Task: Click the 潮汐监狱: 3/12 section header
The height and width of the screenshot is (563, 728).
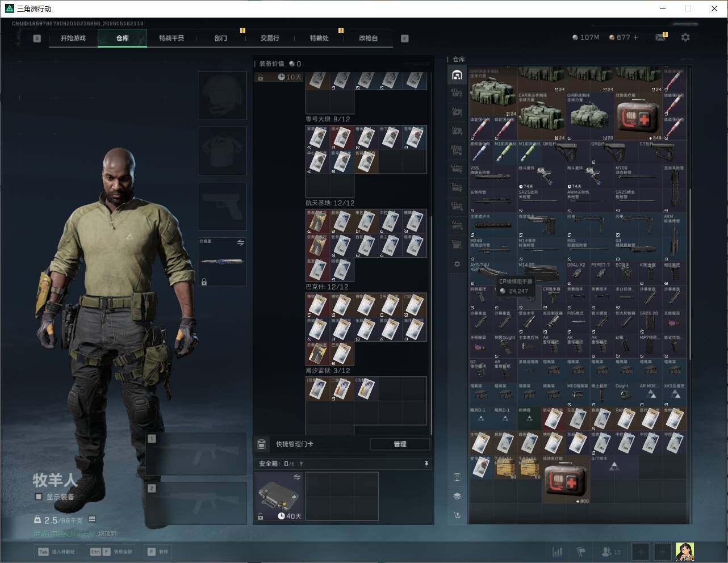Action: click(328, 371)
